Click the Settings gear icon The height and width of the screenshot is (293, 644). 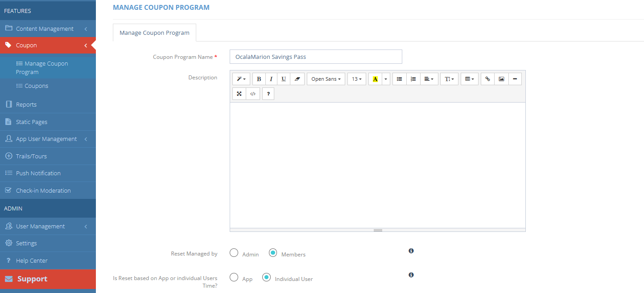pyautogui.click(x=8, y=243)
